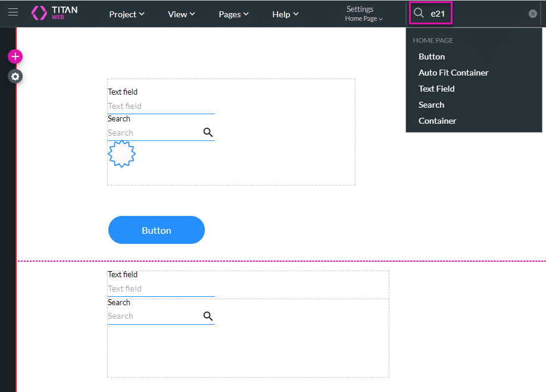Click the magnifier in the upper Search field
The width and height of the screenshot is (546, 392).
tap(208, 133)
